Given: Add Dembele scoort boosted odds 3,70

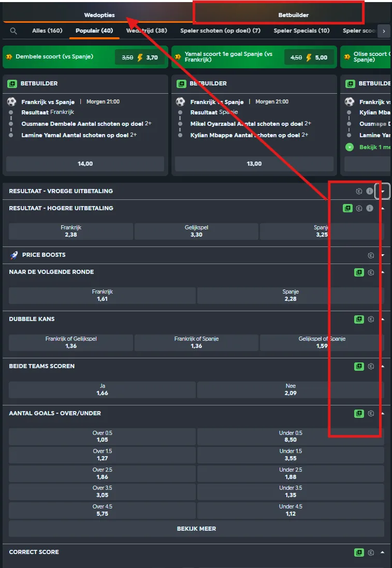Looking at the screenshot, I should pos(140,57).
